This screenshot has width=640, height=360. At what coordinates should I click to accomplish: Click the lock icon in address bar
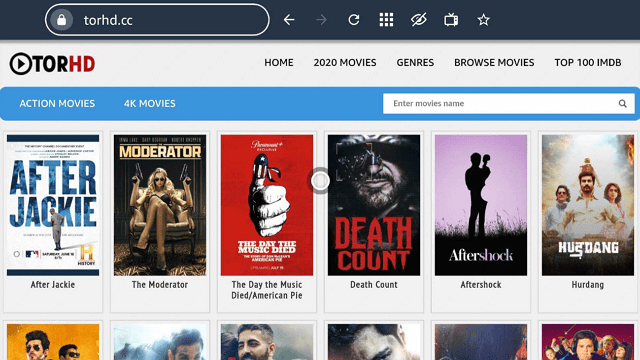click(x=62, y=20)
